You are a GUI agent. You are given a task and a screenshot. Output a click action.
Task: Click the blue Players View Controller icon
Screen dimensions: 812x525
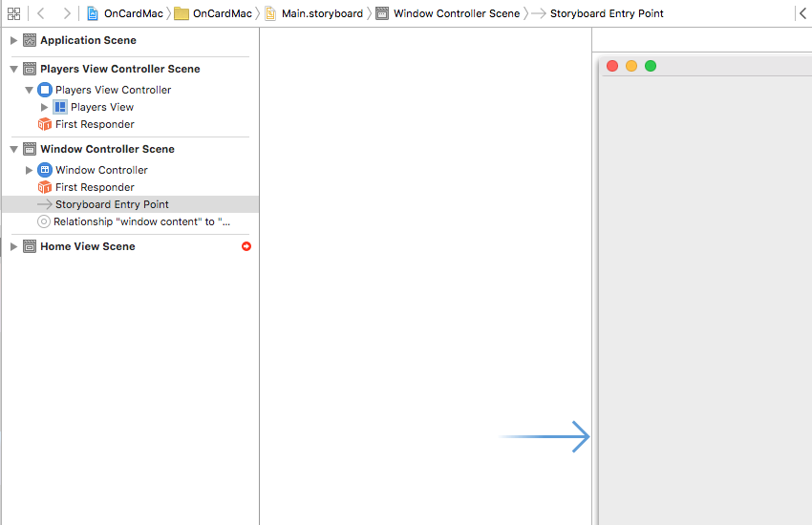click(45, 90)
